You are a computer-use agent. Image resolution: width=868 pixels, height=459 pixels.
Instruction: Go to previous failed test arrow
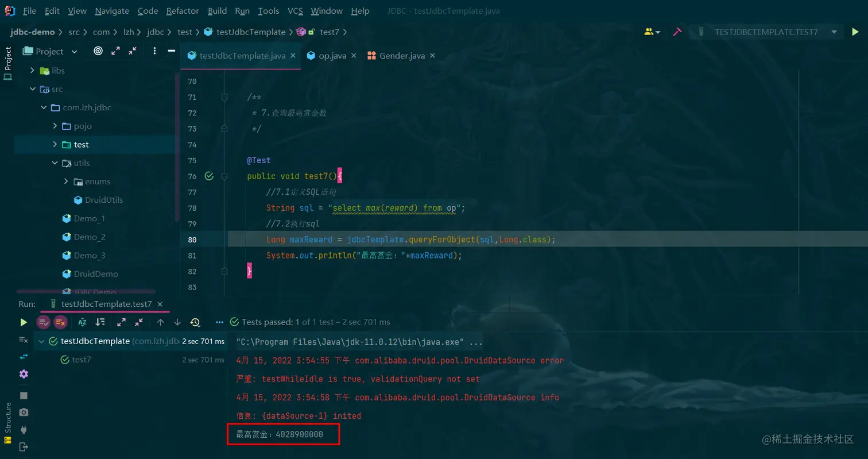click(x=160, y=322)
